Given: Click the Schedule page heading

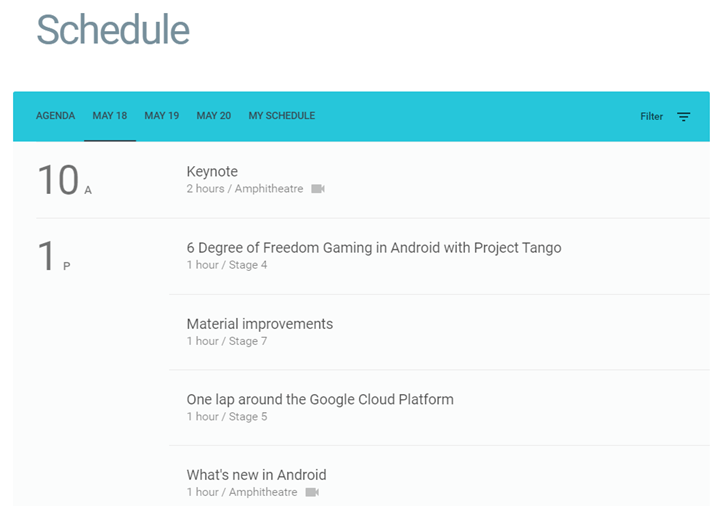Looking at the screenshot, I should click(x=113, y=30).
